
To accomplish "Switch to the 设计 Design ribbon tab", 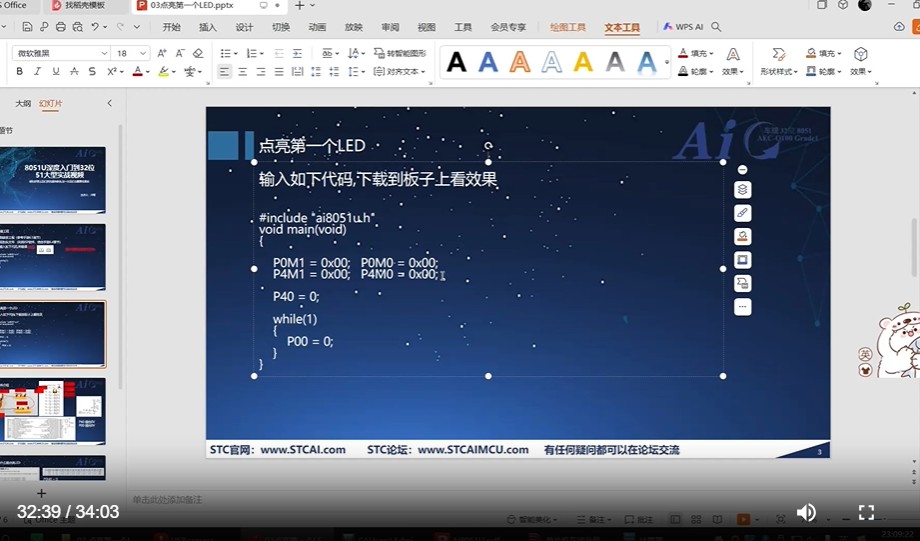I will (x=244, y=27).
